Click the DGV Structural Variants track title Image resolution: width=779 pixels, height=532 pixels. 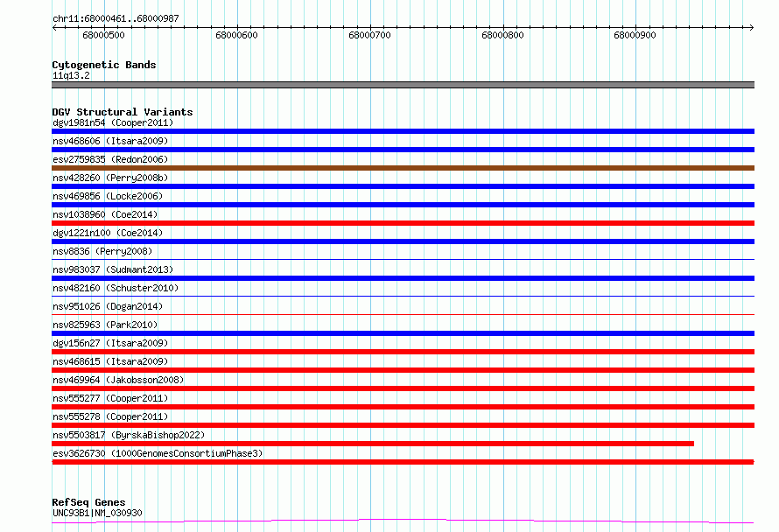click(123, 112)
